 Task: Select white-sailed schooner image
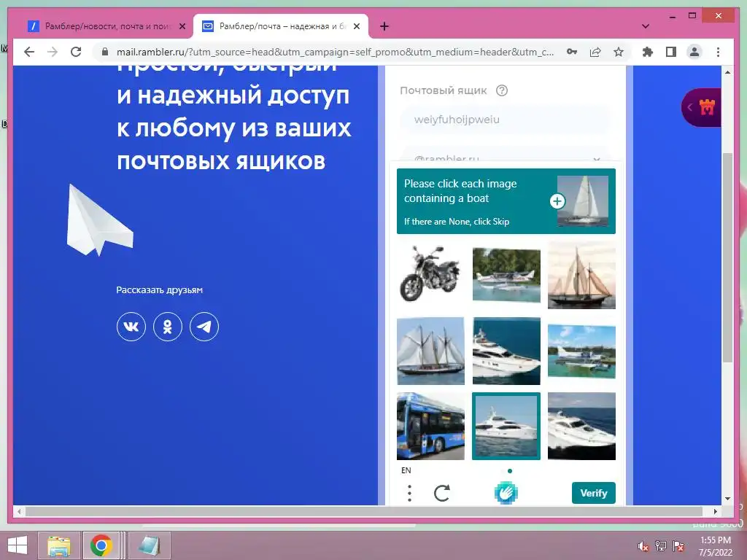tap(430, 351)
